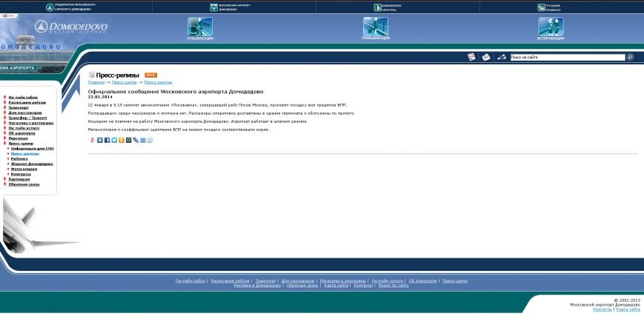This screenshot has width=644, height=319.
Task: Go to Главная via the breadcrumb
Action: point(96,82)
